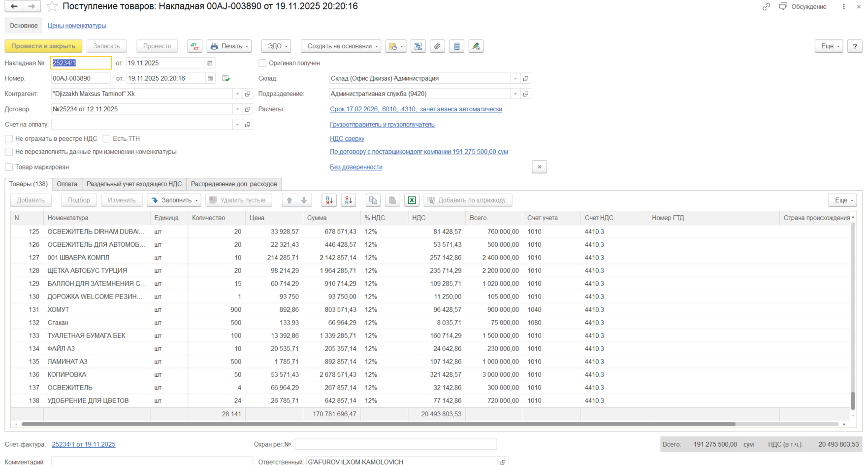Expand the Склад dropdown list
Image resolution: width=868 pixels, height=465 pixels.
coord(515,78)
